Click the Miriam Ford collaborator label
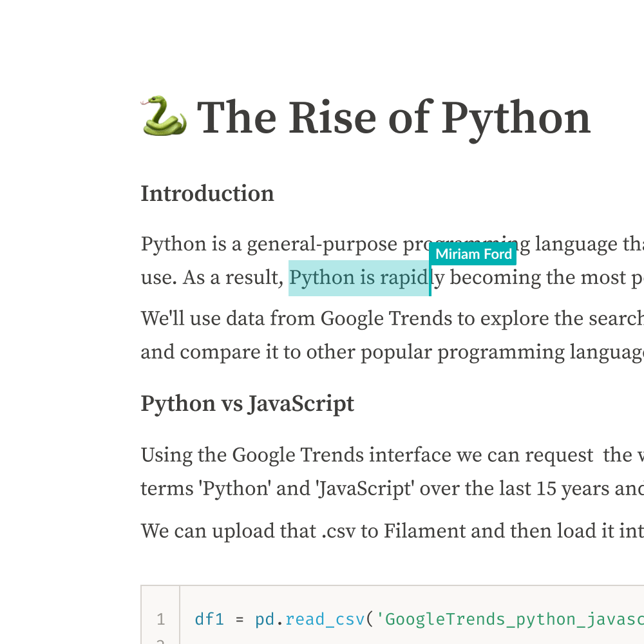 click(473, 254)
